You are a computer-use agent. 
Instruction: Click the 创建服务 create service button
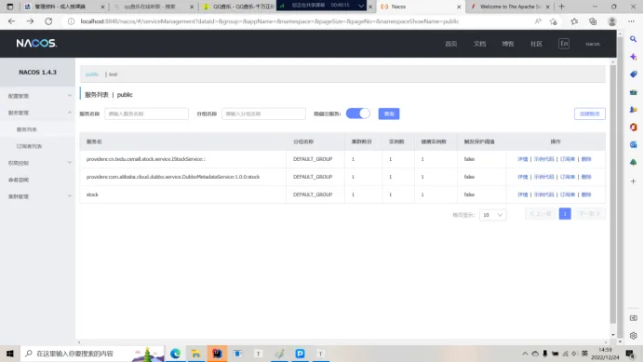coord(589,114)
